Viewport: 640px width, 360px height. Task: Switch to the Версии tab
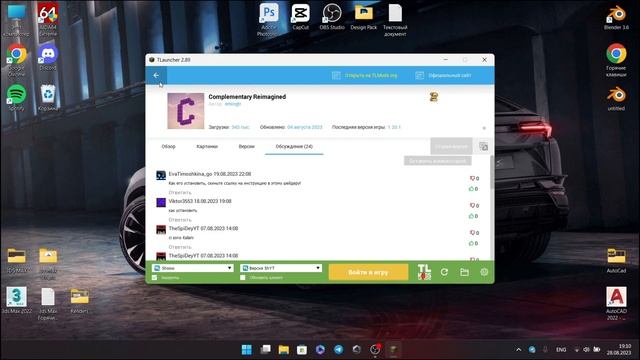pyautogui.click(x=247, y=146)
